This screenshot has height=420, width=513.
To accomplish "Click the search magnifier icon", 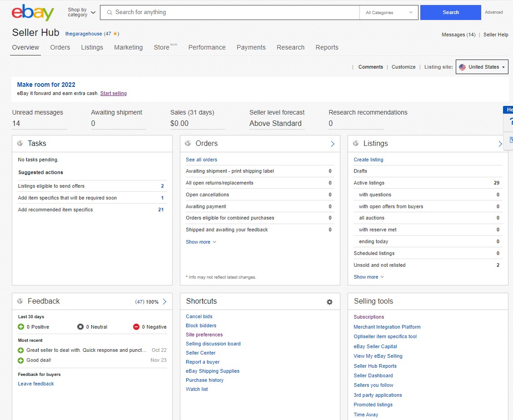I will click(109, 12).
